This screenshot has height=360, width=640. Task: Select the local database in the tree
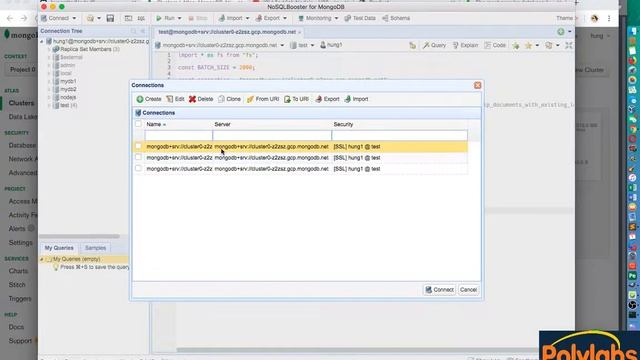(x=66, y=73)
